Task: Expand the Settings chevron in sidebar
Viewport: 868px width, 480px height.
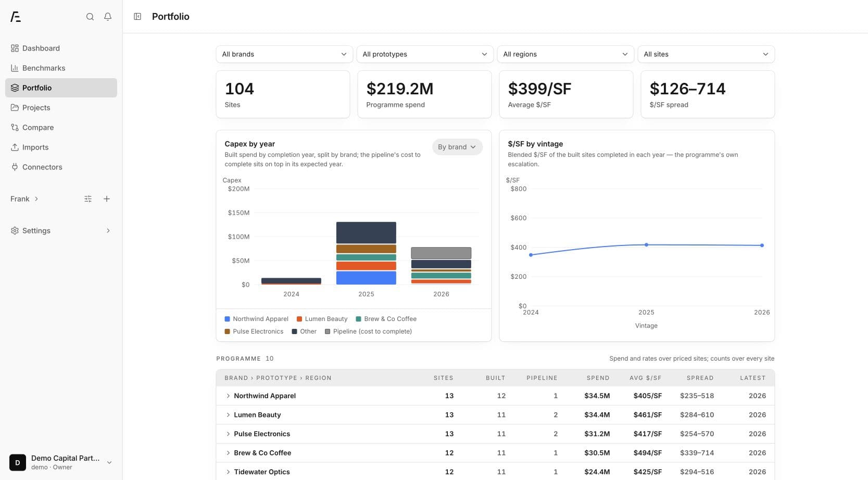Action: (108, 231)
